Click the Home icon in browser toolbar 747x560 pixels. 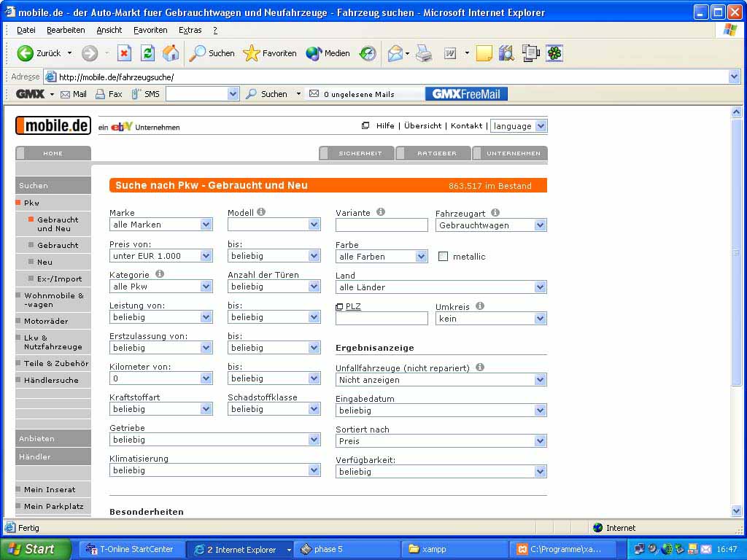click(x=171, y=53)
